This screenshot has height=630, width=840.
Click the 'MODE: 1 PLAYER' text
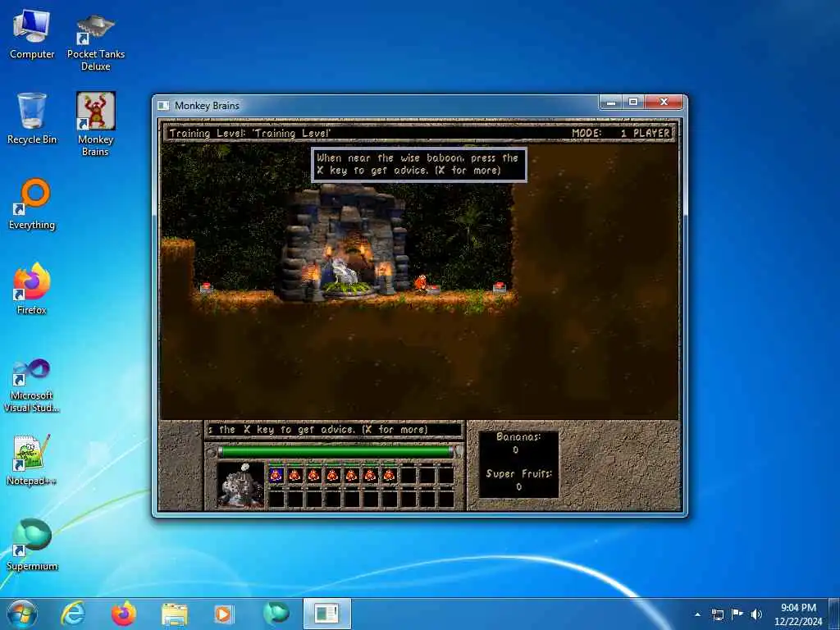[621, 133]
